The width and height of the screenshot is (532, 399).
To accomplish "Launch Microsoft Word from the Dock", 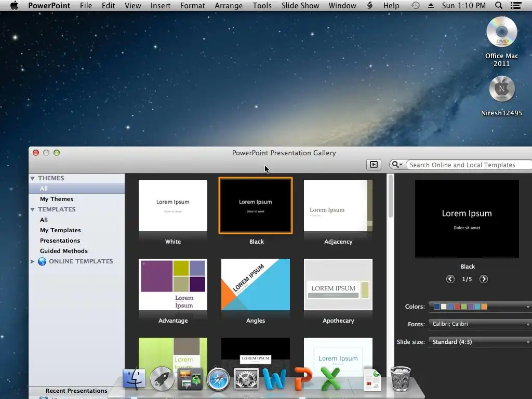I will pyautogui.click(x=274, y=379).
